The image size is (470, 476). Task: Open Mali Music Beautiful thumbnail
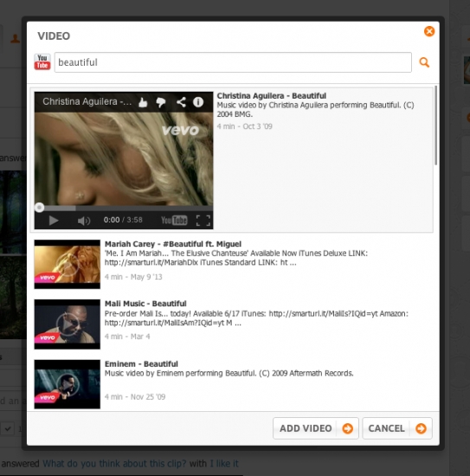tap(68, 325)
